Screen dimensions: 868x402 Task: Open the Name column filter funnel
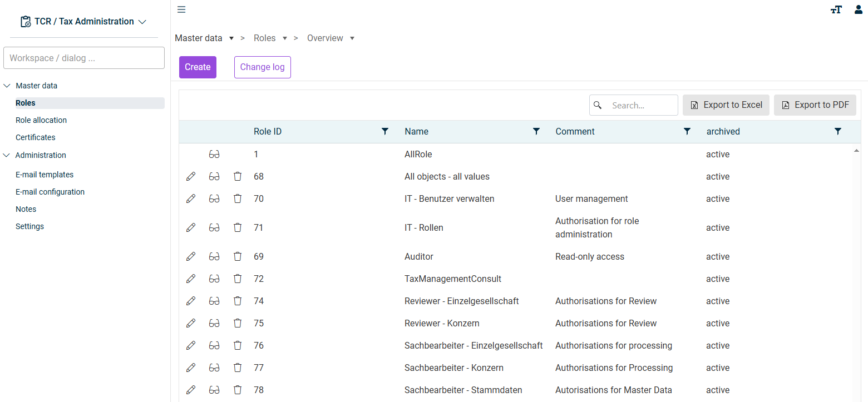536,131
